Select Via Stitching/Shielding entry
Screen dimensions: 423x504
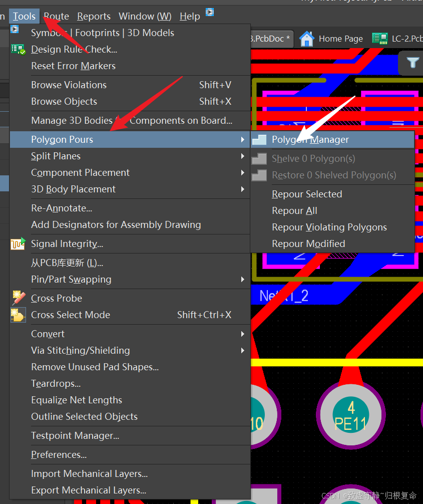click(130, 350)
